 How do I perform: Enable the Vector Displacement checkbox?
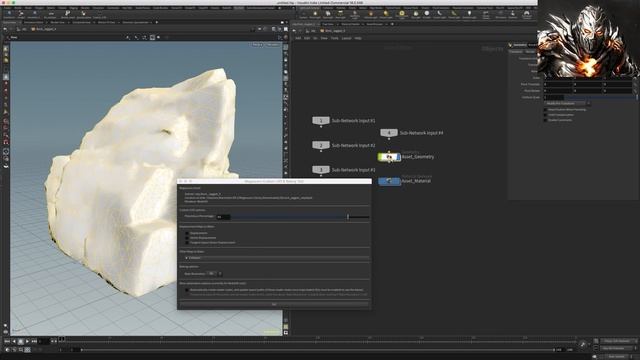coord(187,238)
